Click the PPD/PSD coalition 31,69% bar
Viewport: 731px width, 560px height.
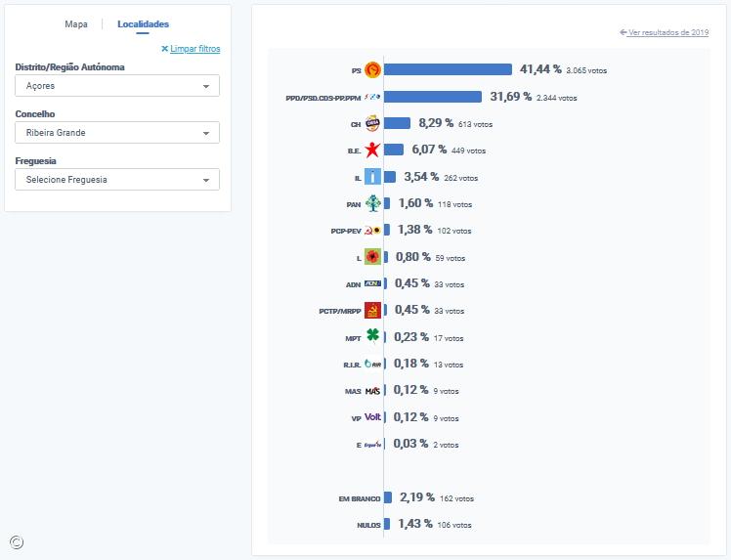pos(433,97)
